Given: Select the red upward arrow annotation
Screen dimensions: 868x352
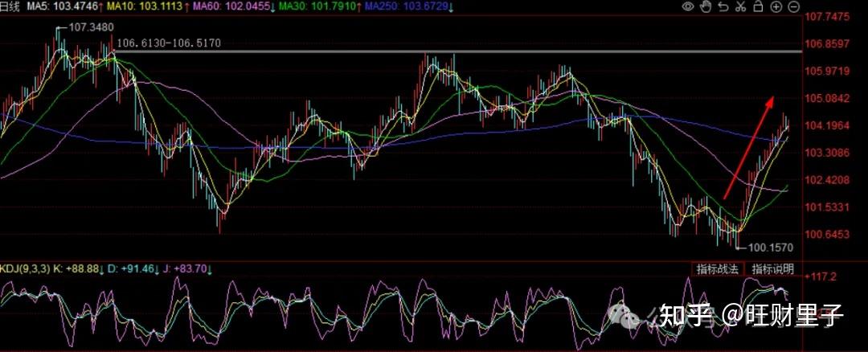Looking at the screenshot, I should [749, 147].
